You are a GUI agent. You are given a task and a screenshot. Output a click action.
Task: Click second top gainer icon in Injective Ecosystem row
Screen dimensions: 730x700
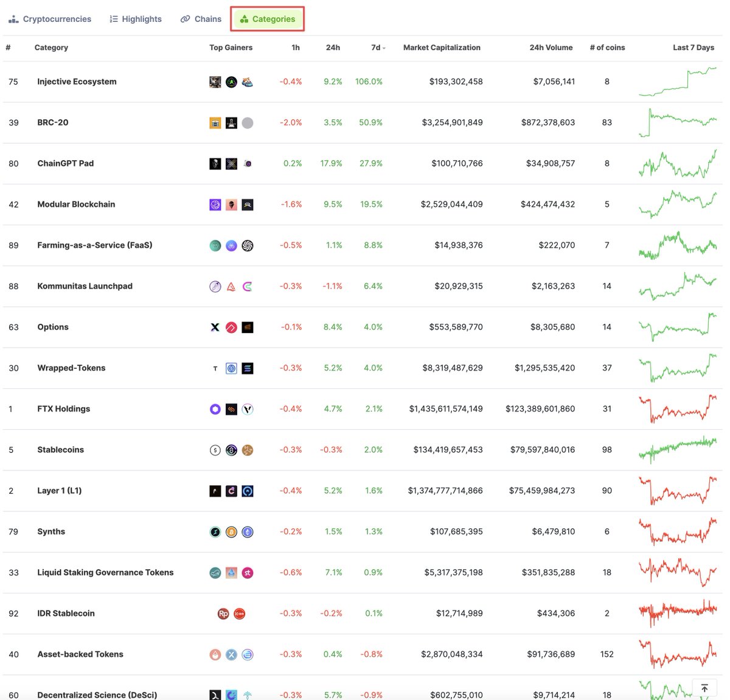tap(231, 82)
